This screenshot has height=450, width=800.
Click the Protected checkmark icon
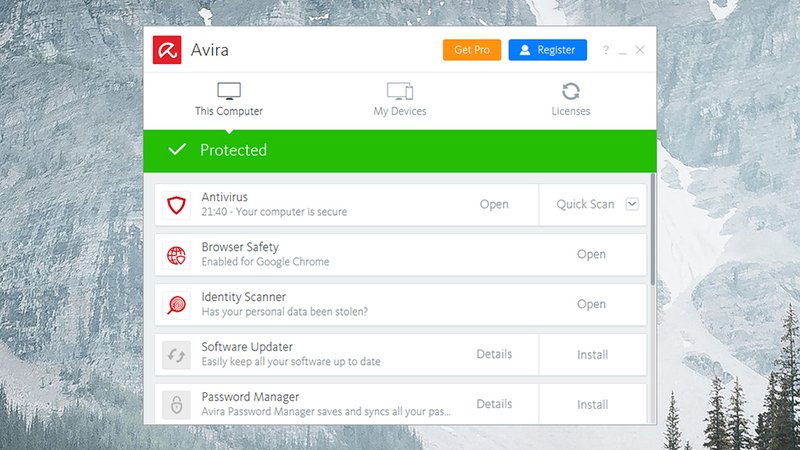pyautogui.click(x=177, y=149)
